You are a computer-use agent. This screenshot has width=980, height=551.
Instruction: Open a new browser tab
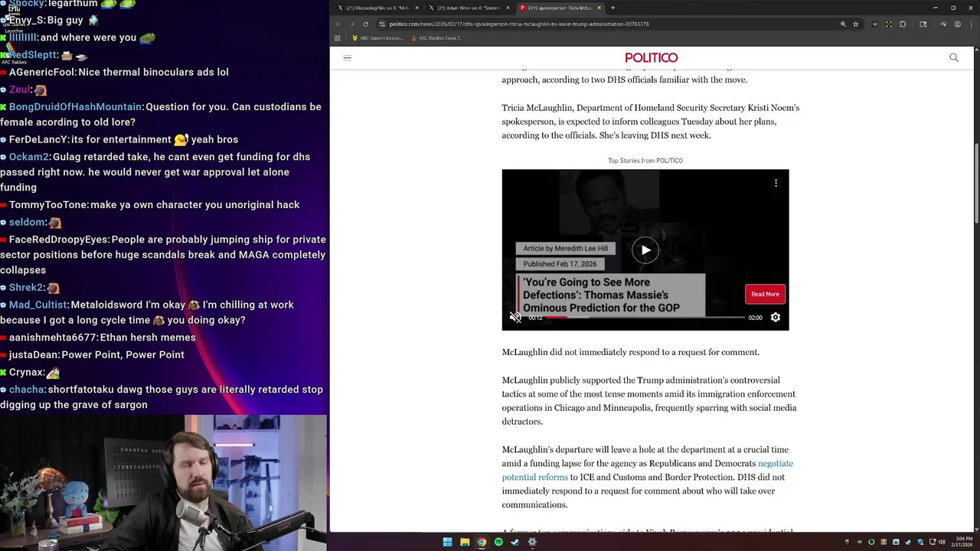point(612,8)
